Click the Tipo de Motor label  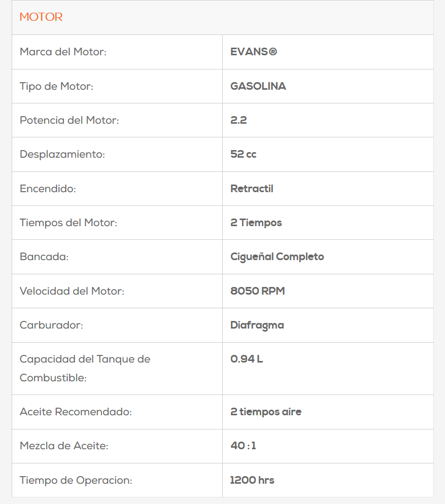[56, 86]
